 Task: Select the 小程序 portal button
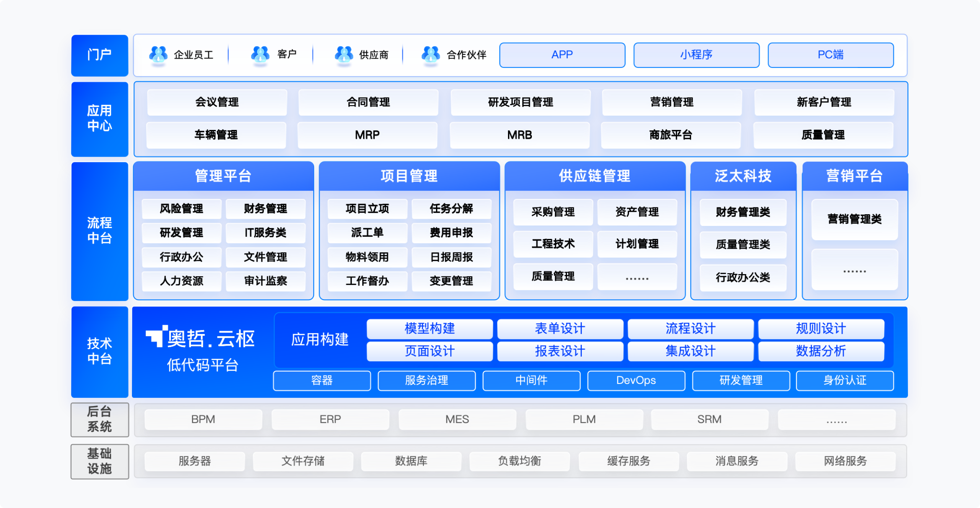[x=696, y=55]
